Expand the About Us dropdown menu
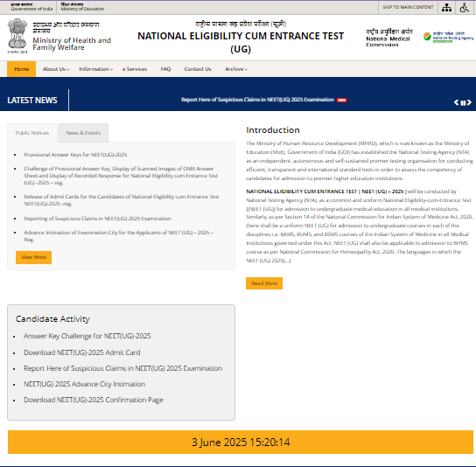The height and width of the screenshot is (467, 476). coord(56,69)
